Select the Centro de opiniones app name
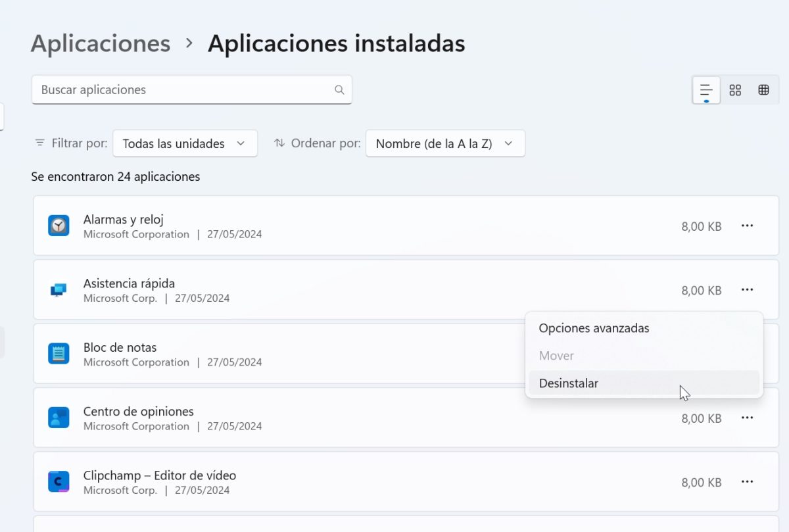Viewport: 789px width, 532px height. point(138,412)
